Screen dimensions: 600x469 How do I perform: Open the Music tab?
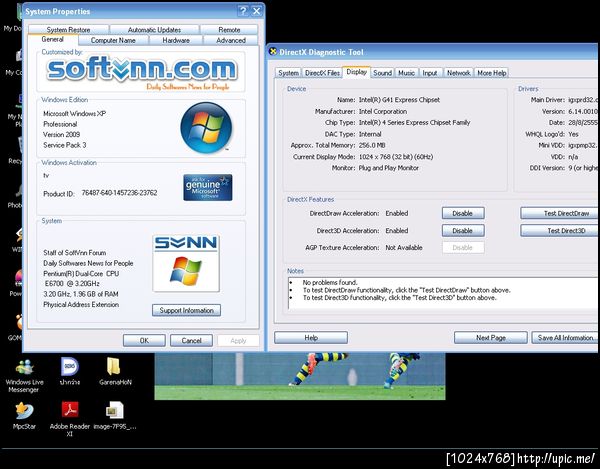[x=406, y=73]
